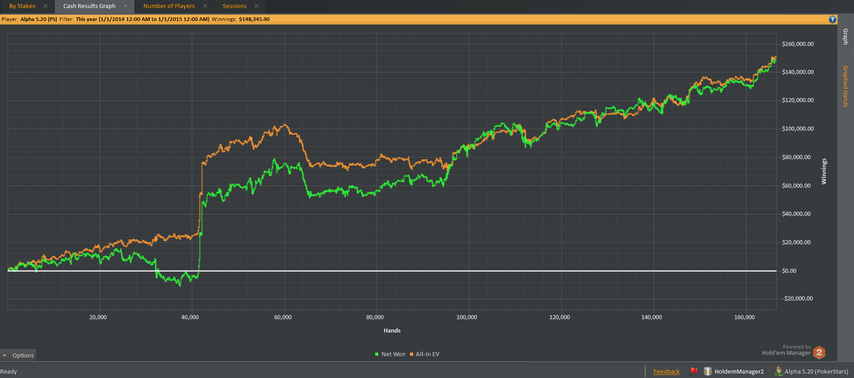The width and height of the screenshot is (854, 378).
Task: Click the red flag icon in status bar
Action: (x=694, y=371)
